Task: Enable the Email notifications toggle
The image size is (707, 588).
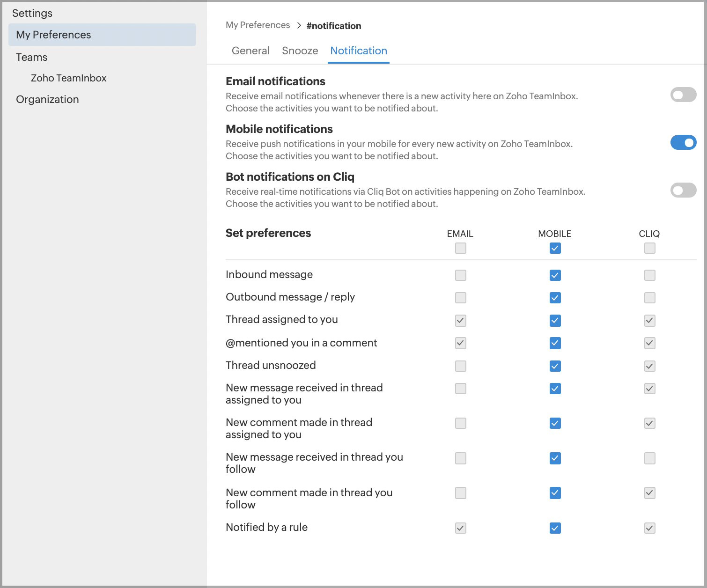Action: pyautogui.click(x=683, y=95)
